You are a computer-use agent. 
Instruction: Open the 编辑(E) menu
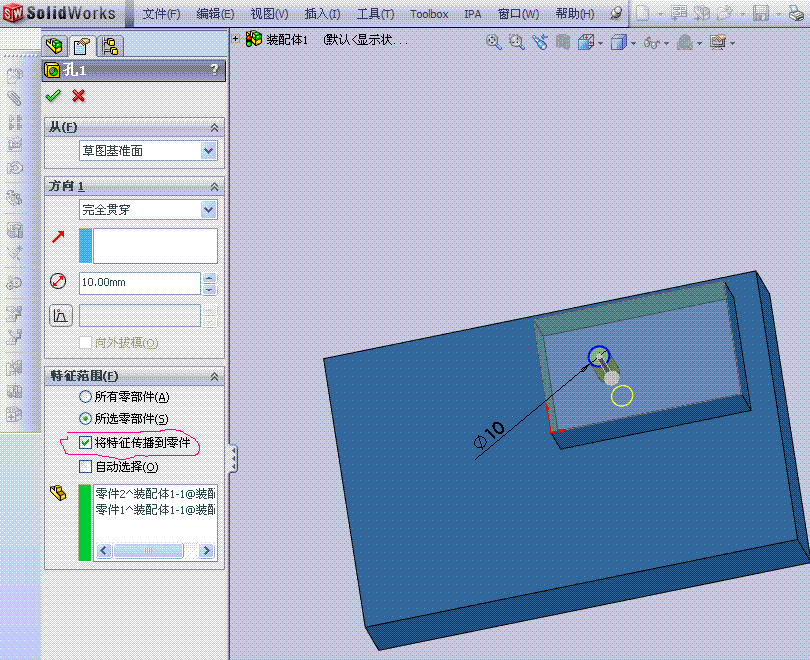point(215,14)
